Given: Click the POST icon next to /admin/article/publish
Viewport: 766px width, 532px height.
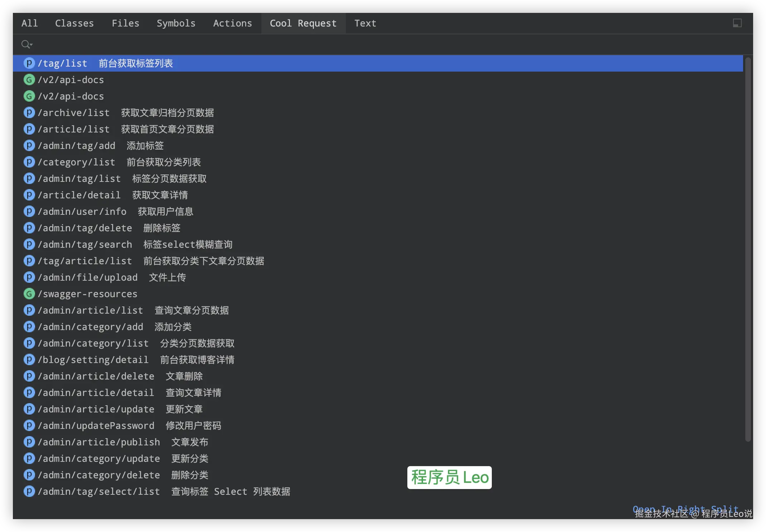Looking at the screenshot, I should tap(29, 442).
